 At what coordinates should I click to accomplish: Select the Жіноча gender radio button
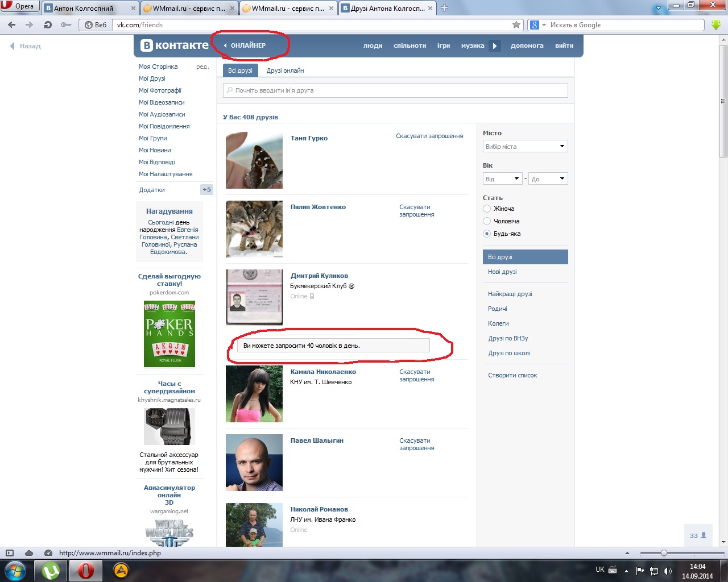click(487, 209)
